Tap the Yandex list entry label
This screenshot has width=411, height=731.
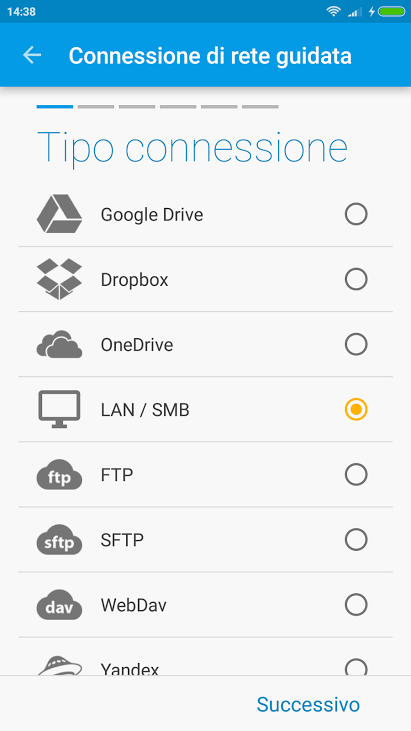coord(130,669)
